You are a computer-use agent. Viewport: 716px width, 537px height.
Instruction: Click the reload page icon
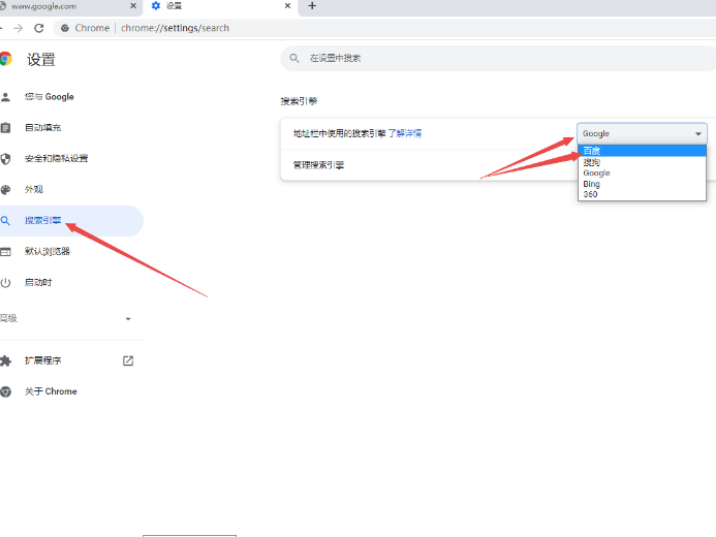(39, 28)
